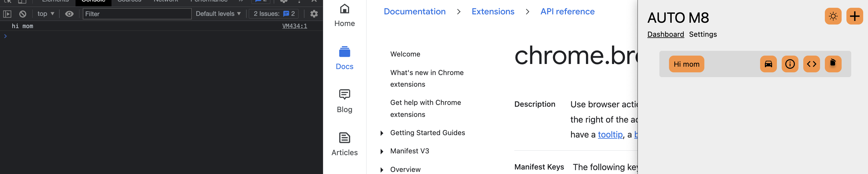Screen dimensions: 868x174
Task: Select the AUTO M8 title heading
Action: tap(678, 18)
